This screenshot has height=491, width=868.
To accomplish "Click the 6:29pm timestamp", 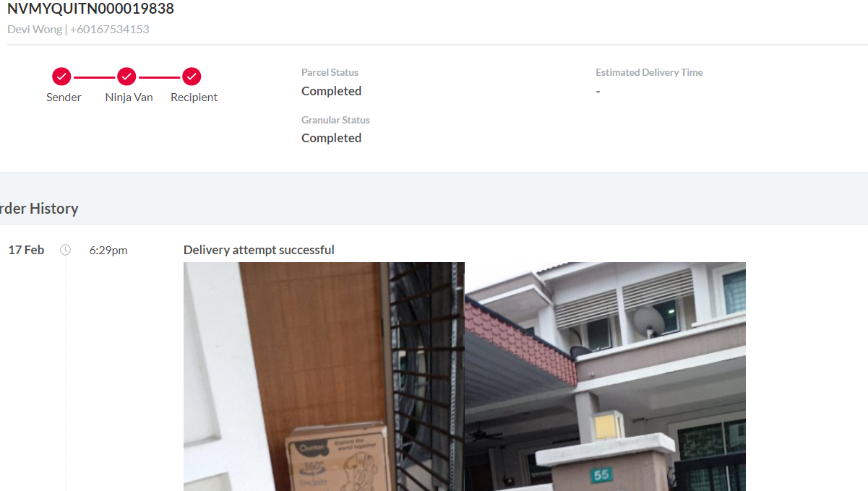I will pos(108,251).
